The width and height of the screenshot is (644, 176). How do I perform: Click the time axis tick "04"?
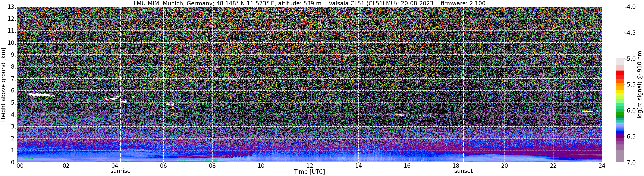click(x=115, y=166)
